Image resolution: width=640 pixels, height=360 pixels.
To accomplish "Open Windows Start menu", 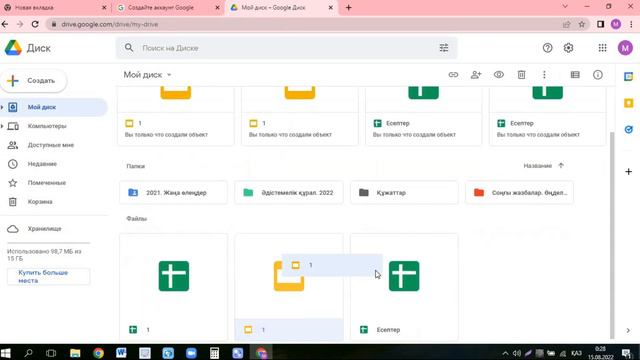I will 6,353.
